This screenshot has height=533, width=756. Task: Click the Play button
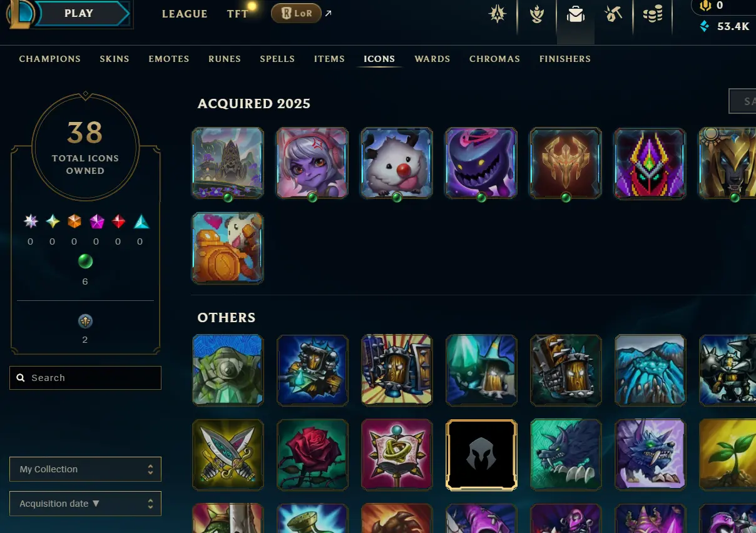(80, 13)
